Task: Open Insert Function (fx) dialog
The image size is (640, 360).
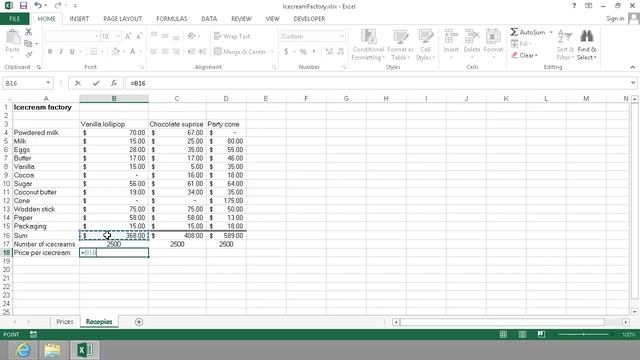Action: pos(114,83)
